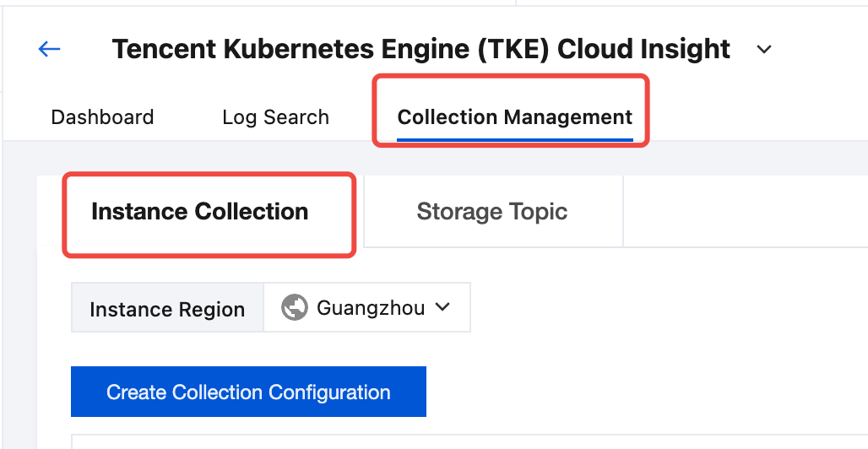Viewport: 868px width, 449px height.
Task: Select the Instance Collection sub-tab
Action: coord(199,211)
